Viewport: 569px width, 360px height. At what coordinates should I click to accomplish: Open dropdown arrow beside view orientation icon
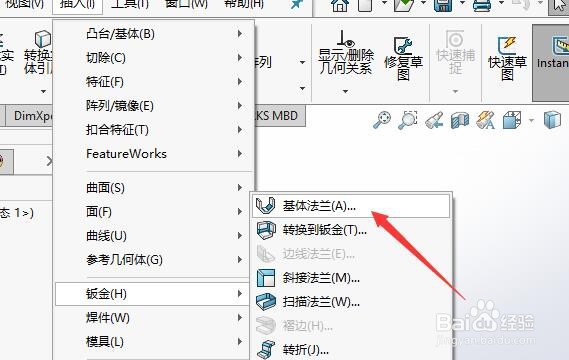tap(531, 120)
